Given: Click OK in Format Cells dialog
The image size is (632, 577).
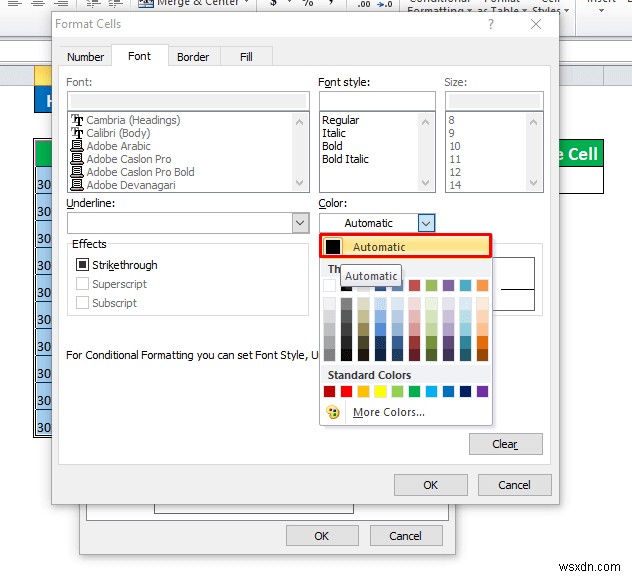Looking at the screenshot, I should (x=430, y=485).
